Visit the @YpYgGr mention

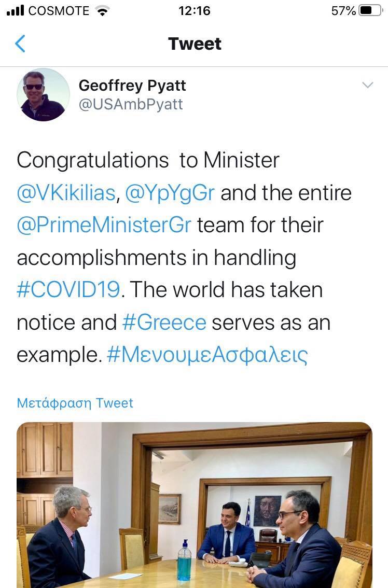pyautogui.click(x=170, y=193)
